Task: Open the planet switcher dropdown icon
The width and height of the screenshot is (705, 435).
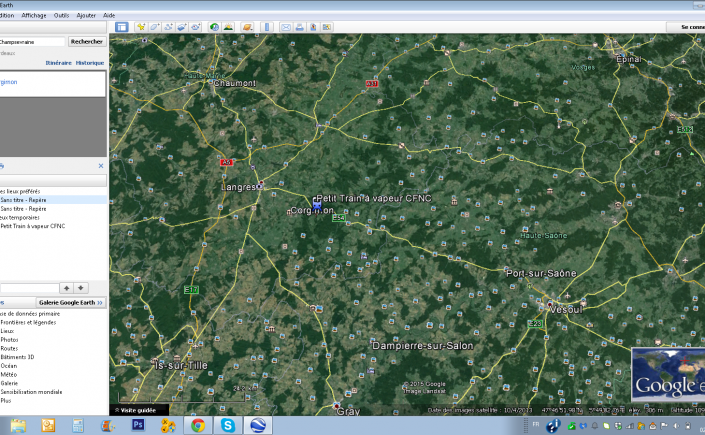Action: coord(246,26)
